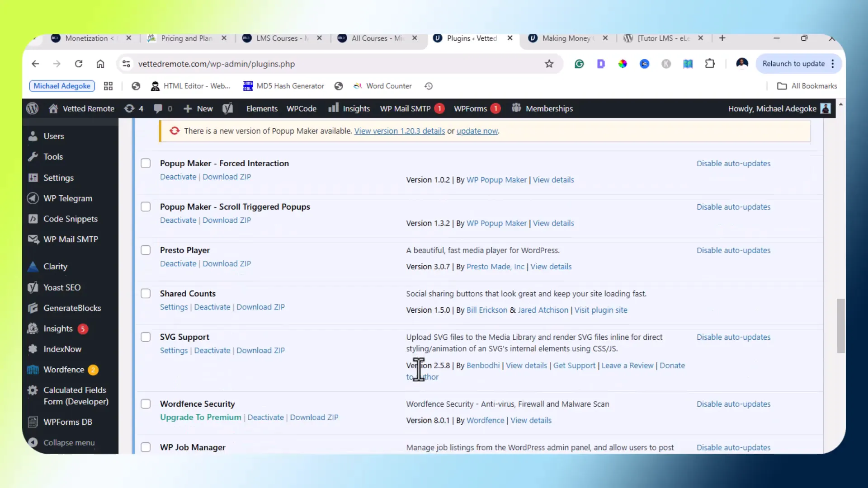Click the WordPress logo in admin bar
This screenshot has height=488, width=868.
point(33,108)
